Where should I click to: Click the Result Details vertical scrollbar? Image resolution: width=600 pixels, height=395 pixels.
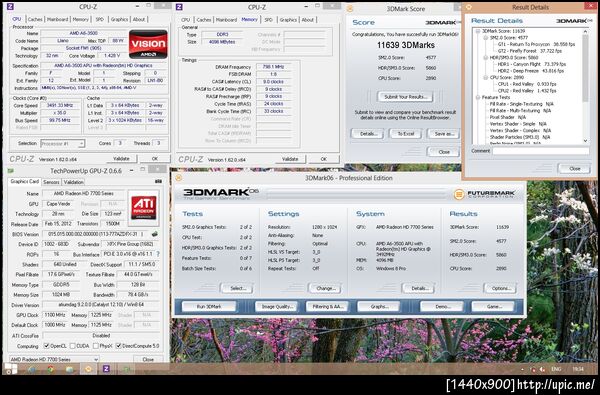[x=585, y=86]
